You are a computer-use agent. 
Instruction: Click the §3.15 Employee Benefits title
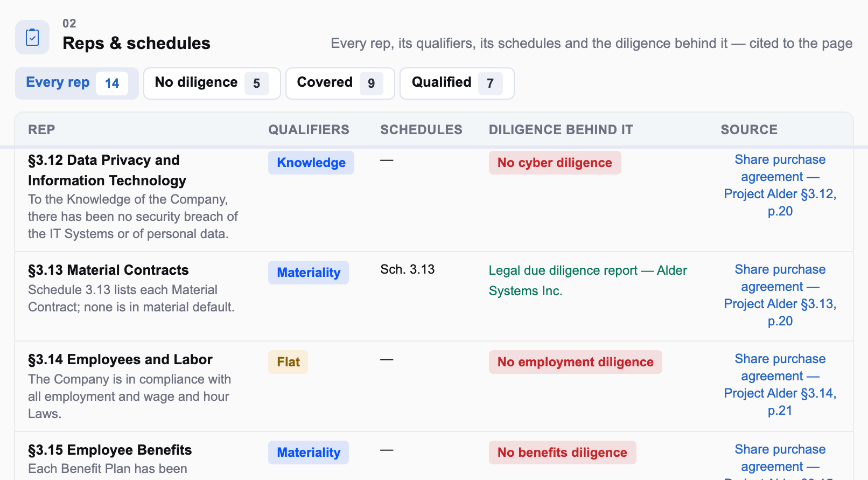click(110, 450)
